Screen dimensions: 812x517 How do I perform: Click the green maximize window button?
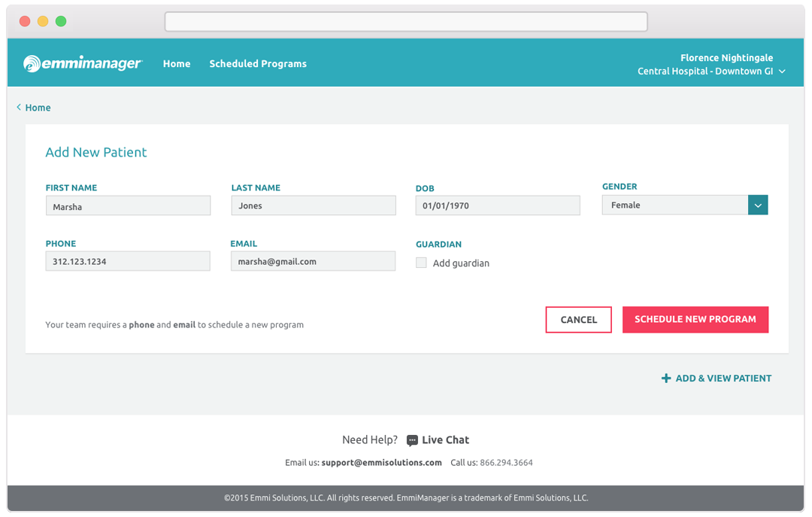pyautogui.click(x=61, y=21)
